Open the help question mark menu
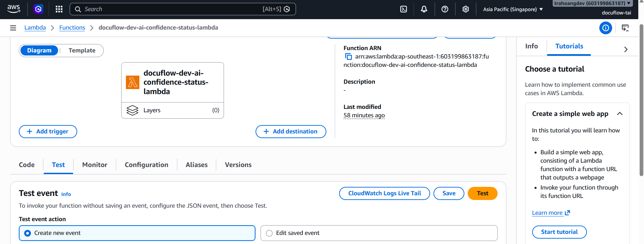The image size is (644, 244). tap(445, 9)
